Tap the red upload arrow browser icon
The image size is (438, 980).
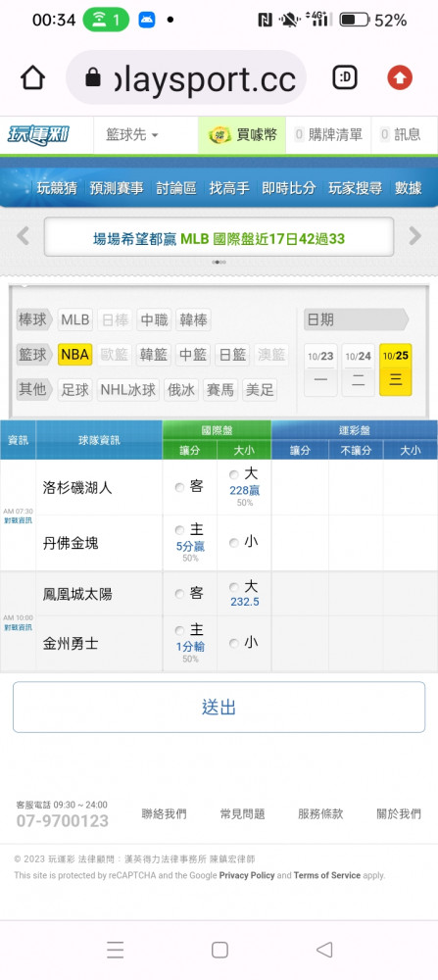coord(400,77)
